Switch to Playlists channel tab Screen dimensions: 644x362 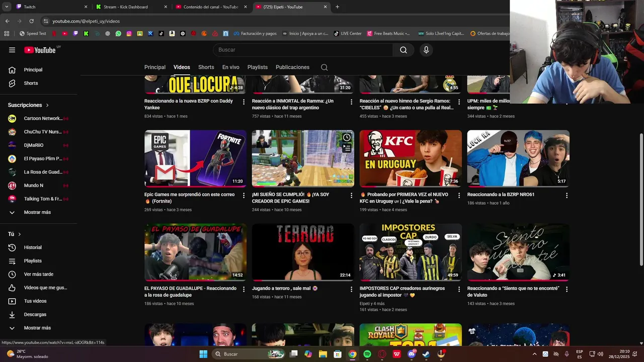pos(258,67)
